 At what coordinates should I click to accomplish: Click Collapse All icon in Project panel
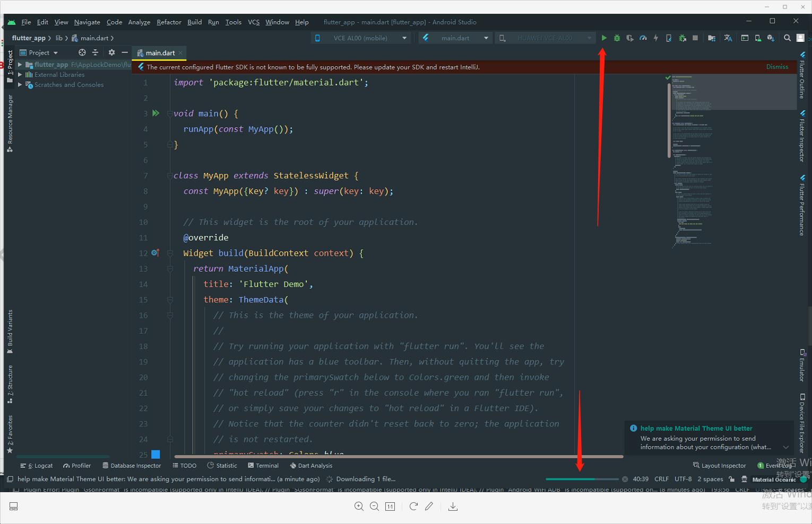pos(96,53)
